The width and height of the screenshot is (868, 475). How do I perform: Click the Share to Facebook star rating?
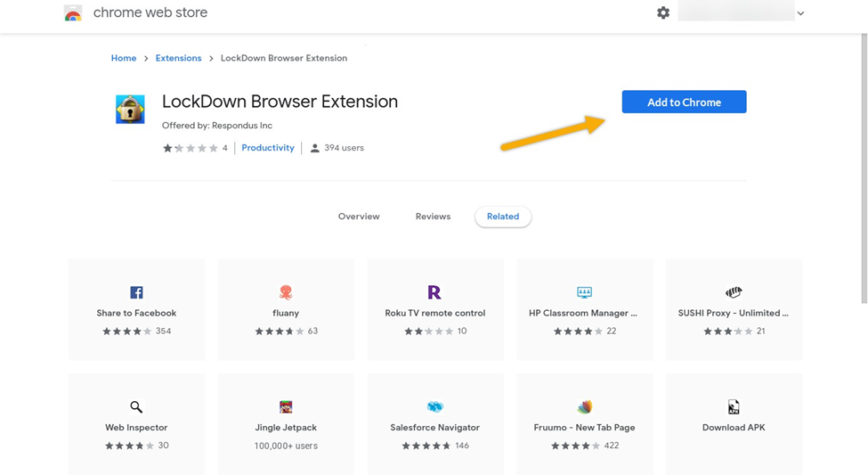point(126,332)
